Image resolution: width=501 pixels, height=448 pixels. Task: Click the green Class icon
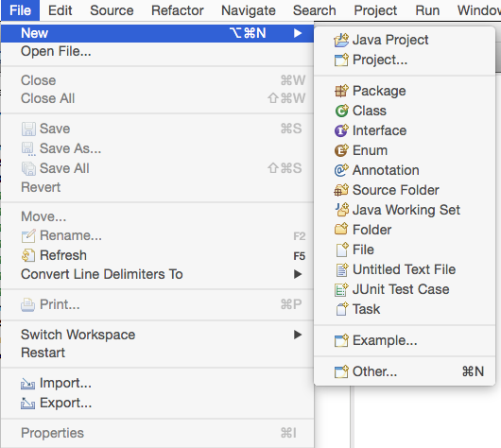341,111
